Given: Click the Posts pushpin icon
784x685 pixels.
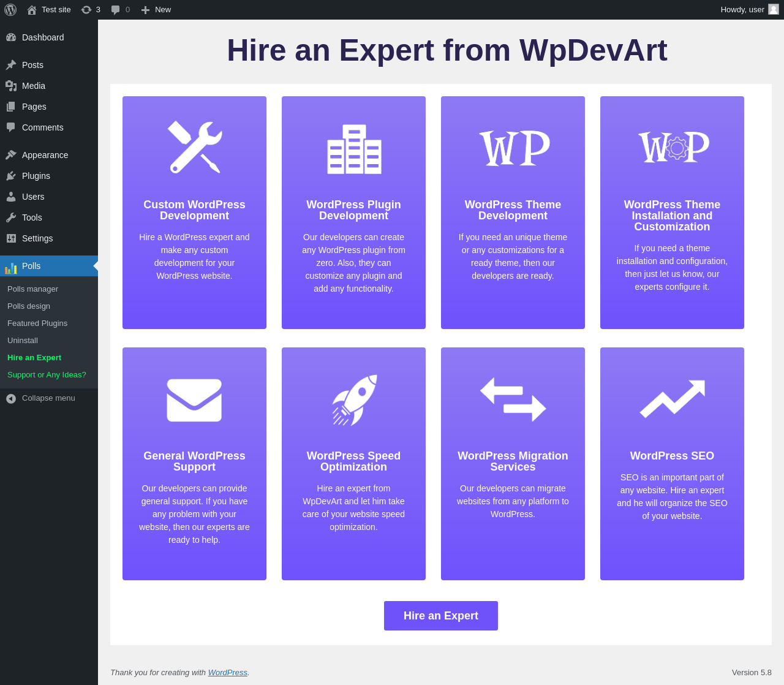Looking at the screenshot, I should (x=11, y=65).
